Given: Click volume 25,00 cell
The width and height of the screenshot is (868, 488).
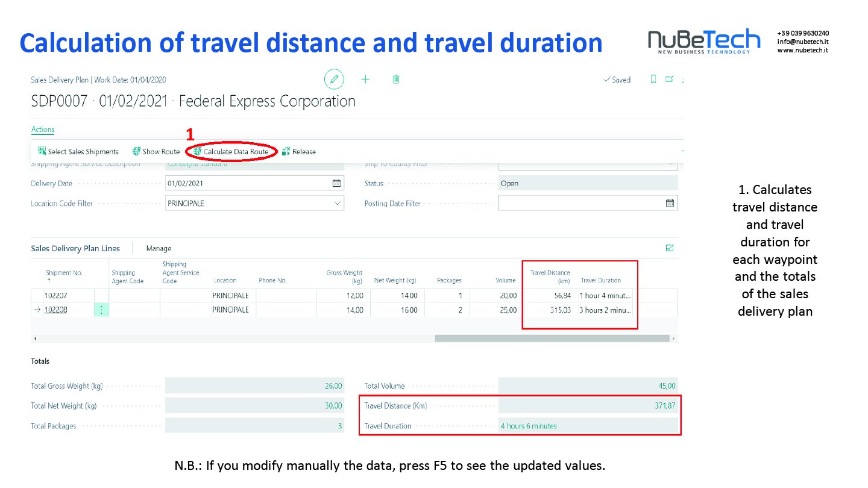Looking at the screenshot, I should [x=497, y=310].
